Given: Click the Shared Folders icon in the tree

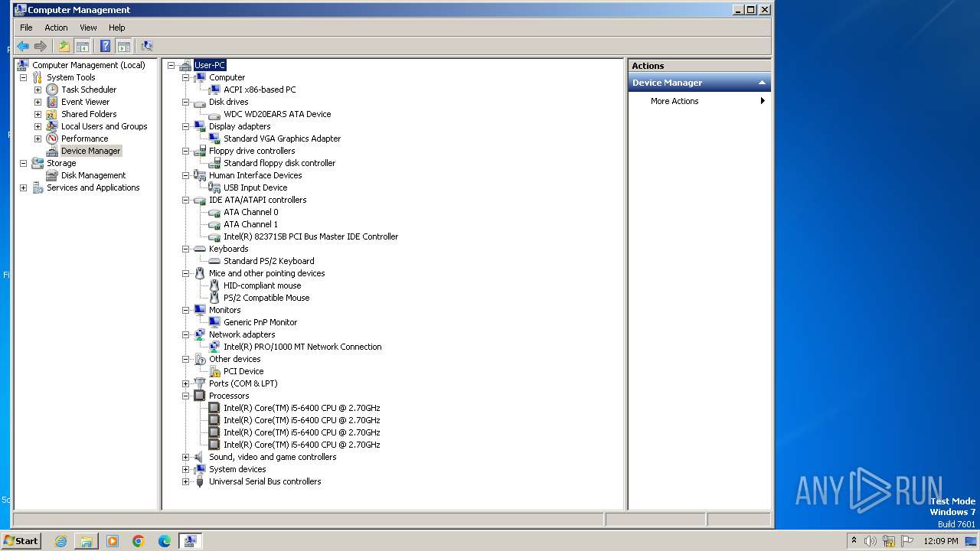Looking at the screenshot, I should point(52,114).
